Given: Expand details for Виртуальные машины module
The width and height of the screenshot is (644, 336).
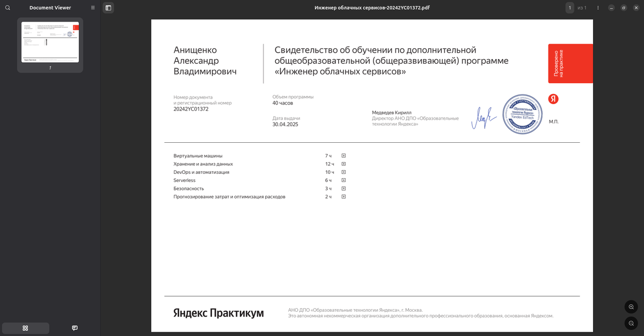Looking at the screenshot, I should coord(343,155).
